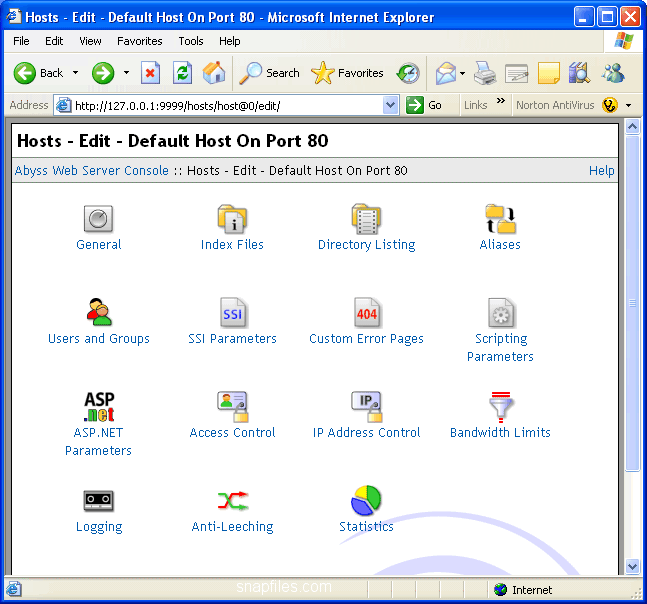Open the Scripting Parameters gear icon
The image size is (647, 604).
(501, 312)
